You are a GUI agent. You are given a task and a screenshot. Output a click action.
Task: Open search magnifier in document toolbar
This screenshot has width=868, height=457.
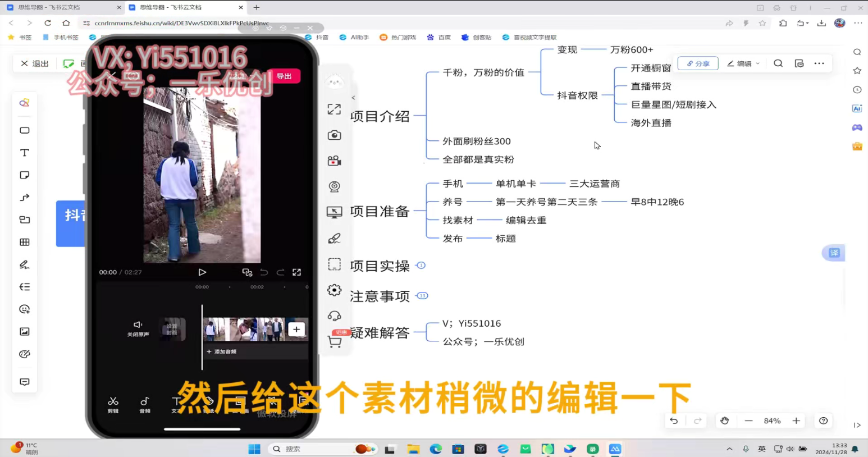click(x=778, y=63)
